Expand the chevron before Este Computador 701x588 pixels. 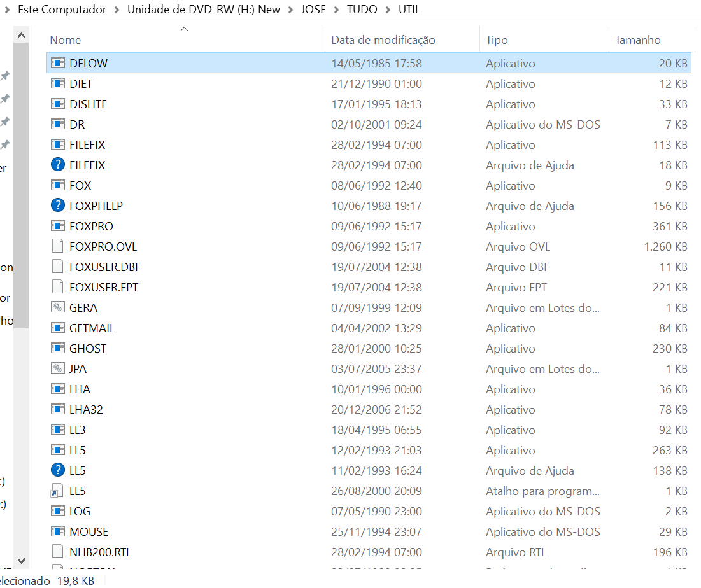(7, 10)
